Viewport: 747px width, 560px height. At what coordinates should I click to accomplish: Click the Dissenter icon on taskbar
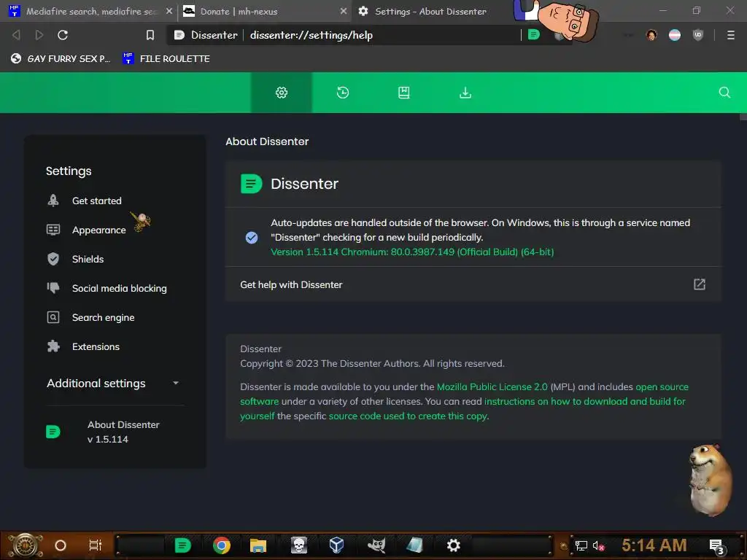(x=182, y=545)
